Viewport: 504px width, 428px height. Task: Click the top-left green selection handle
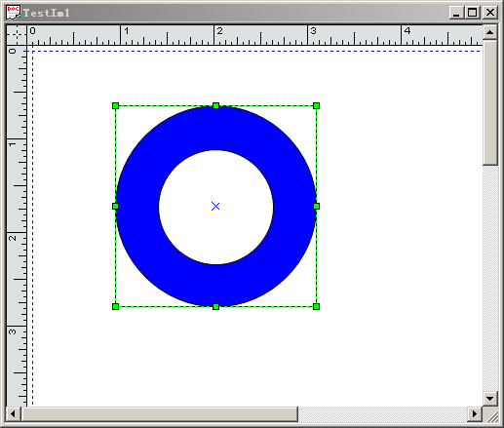point(115,105)
